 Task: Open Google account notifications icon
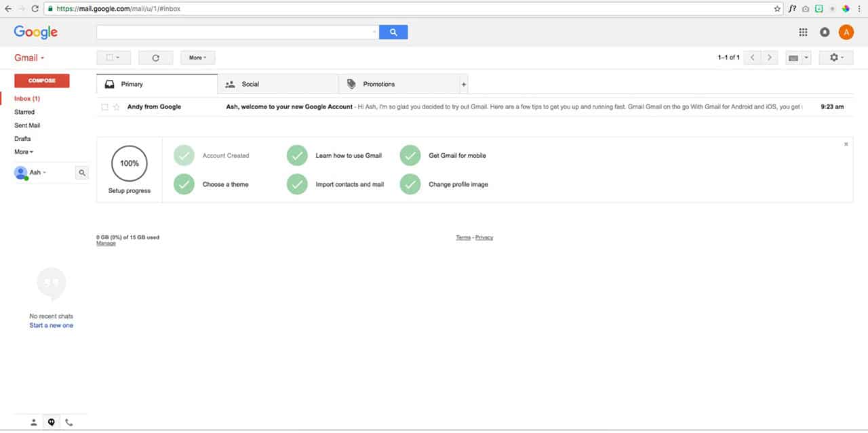[825, 32]
